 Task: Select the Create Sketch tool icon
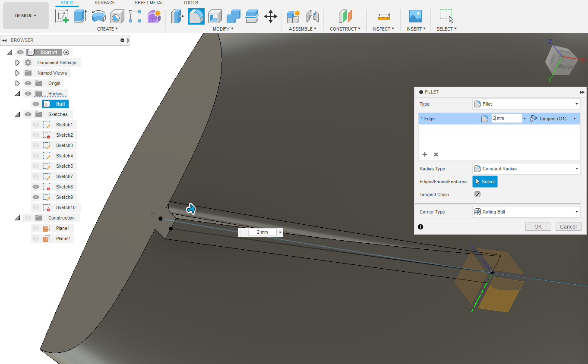pyautogui.click(x=62, y=16)
